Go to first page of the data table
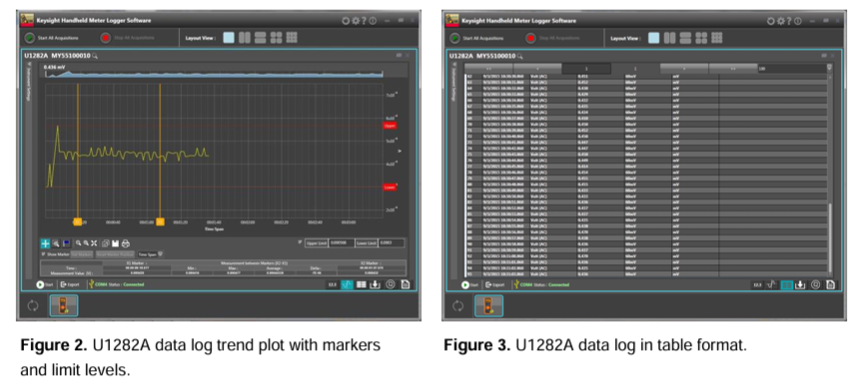Screen dimensions: 865x385 (489, 68)
